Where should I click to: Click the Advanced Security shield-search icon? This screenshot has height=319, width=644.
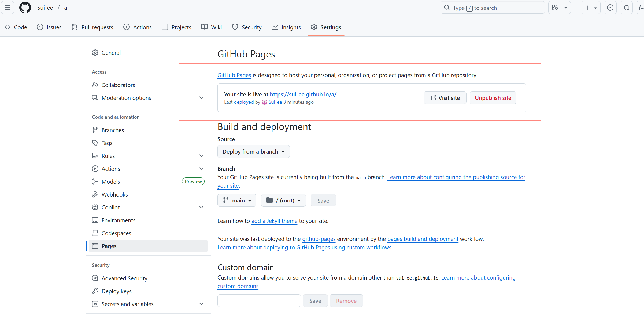[x=95, y=278]
